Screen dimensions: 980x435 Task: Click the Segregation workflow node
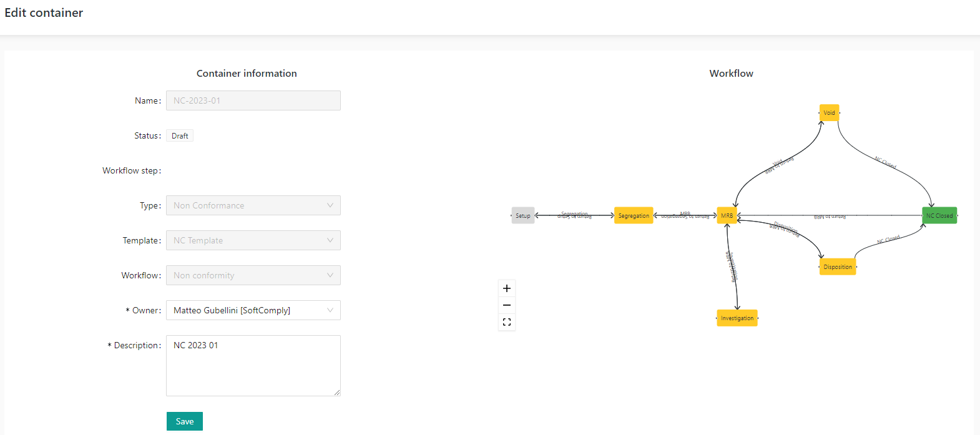tap(634, 216)
